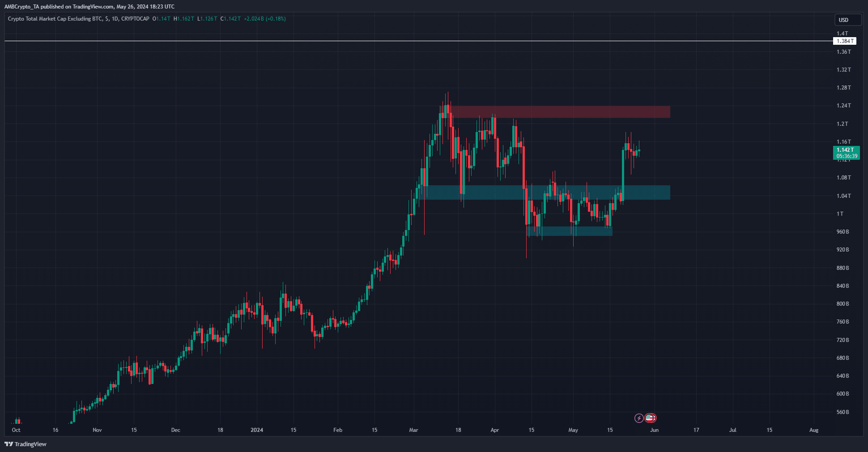Click the pink lightning event icon

(x=639, y=418)
